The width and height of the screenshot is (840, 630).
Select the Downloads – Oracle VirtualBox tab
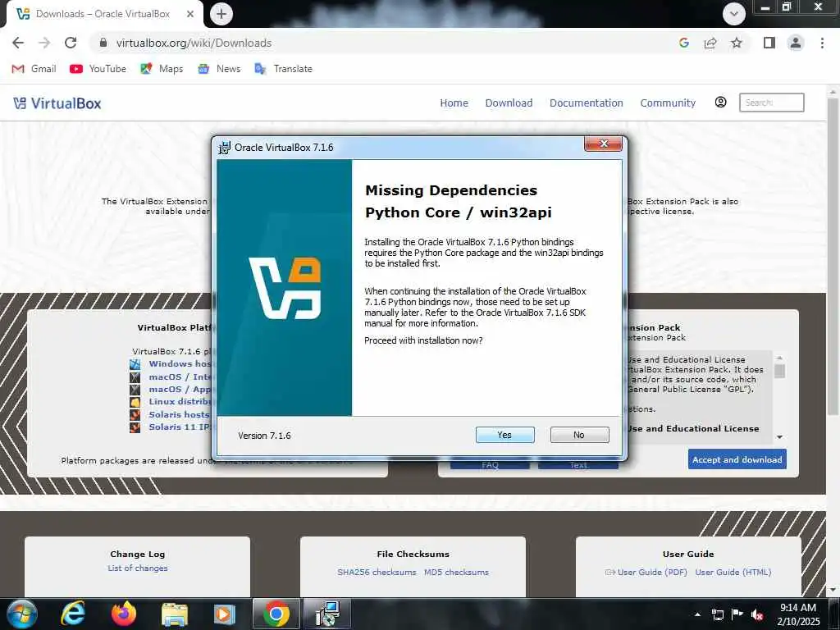(x=104, y=14)
